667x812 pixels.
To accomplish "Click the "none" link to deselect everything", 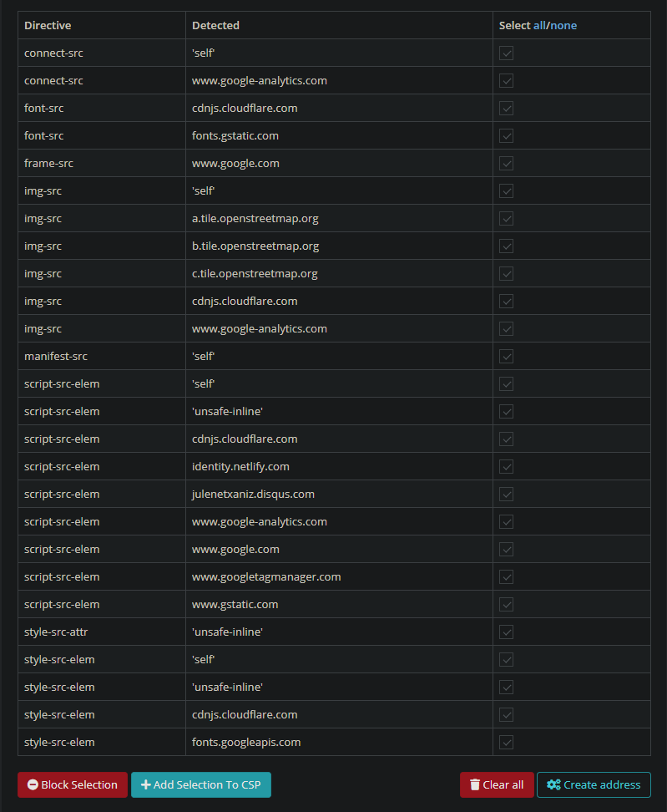I will (566, 25).
